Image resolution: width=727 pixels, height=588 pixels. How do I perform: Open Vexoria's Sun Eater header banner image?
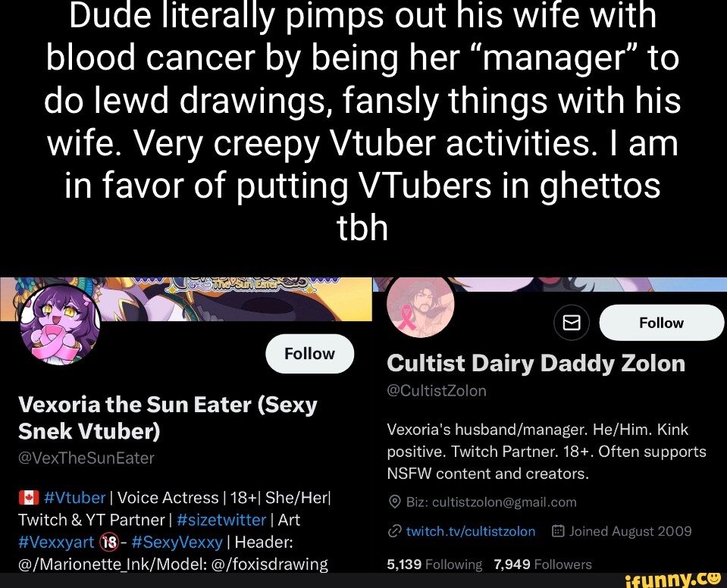[x=186, y=299]
